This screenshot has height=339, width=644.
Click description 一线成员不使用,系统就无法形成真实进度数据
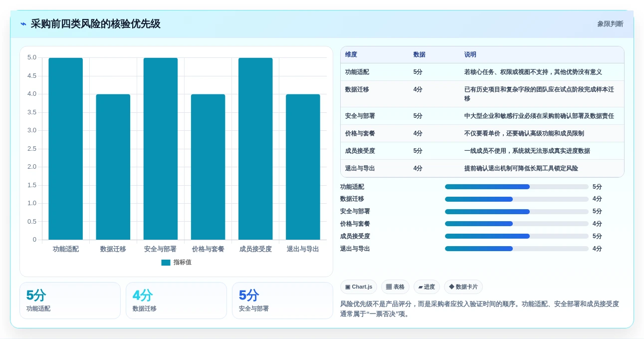pos(527,151)
